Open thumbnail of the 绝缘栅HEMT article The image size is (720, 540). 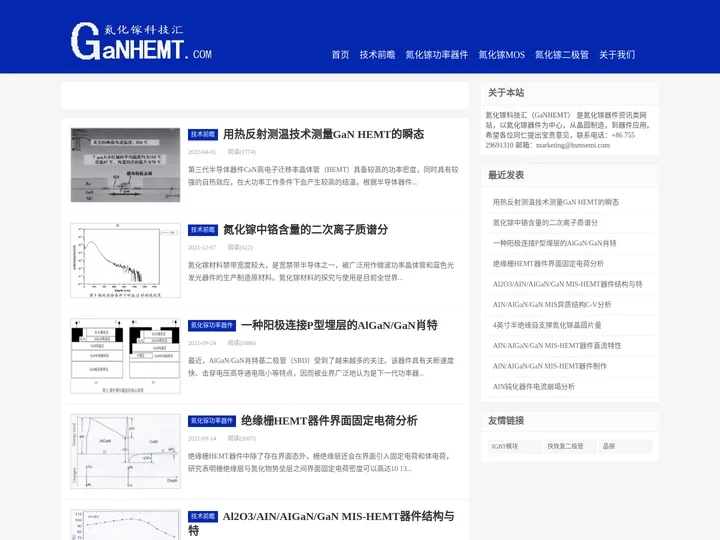(x=125, y=451)
